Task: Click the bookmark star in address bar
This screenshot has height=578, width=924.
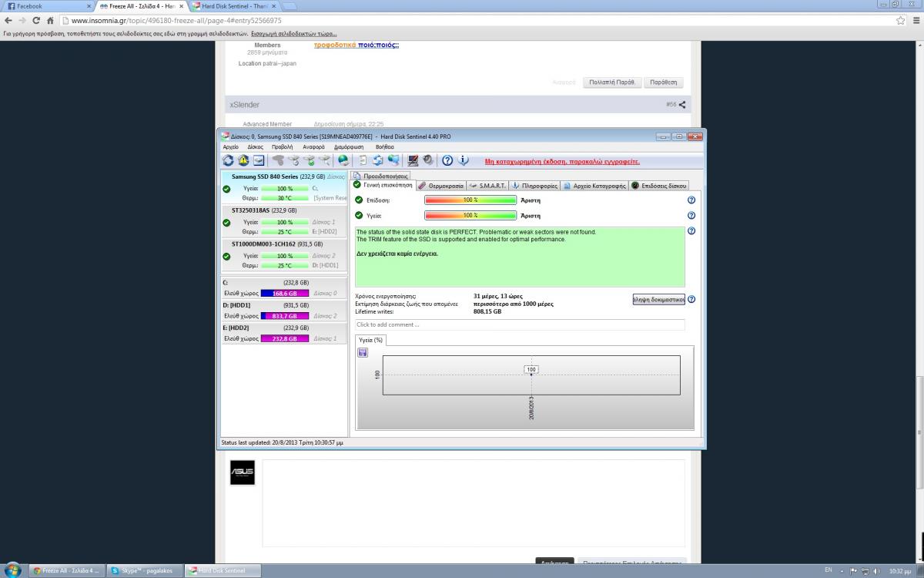Action: click(x=900, y=20)
